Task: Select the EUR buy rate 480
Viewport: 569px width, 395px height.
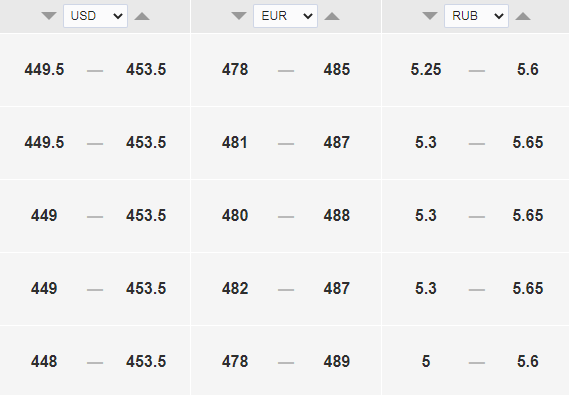Action: (x=235, y=215)
